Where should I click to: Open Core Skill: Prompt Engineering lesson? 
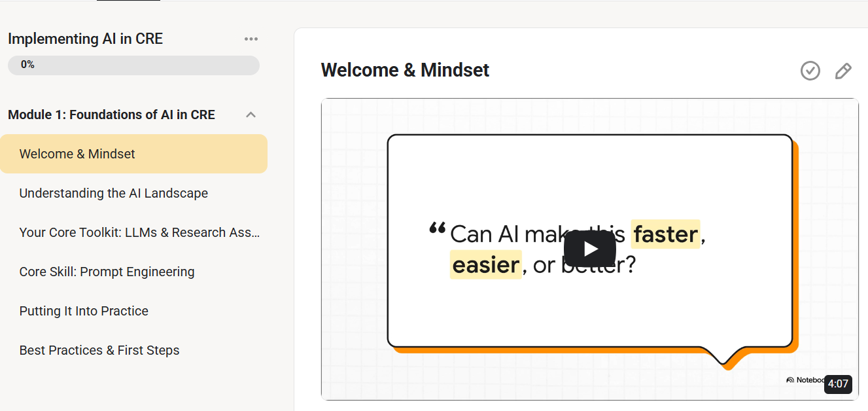coord(107,272)
